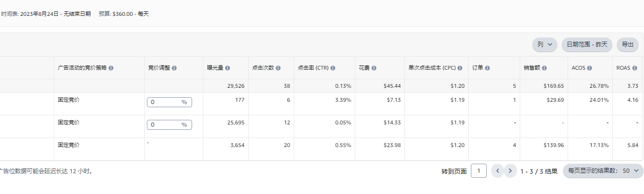Open the 日期范围 - 昨天 selector

tap(587, 44)
